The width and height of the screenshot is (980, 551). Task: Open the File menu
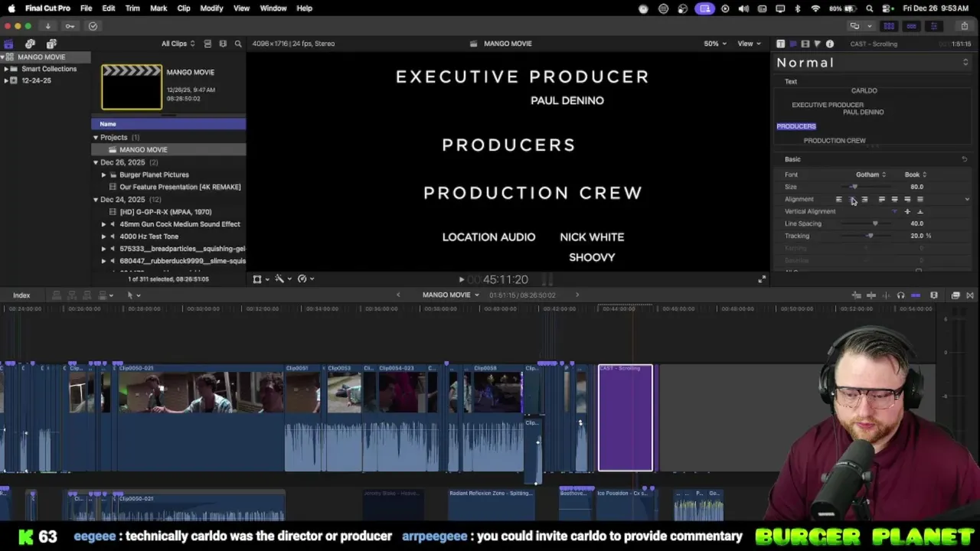coord(87,8)
